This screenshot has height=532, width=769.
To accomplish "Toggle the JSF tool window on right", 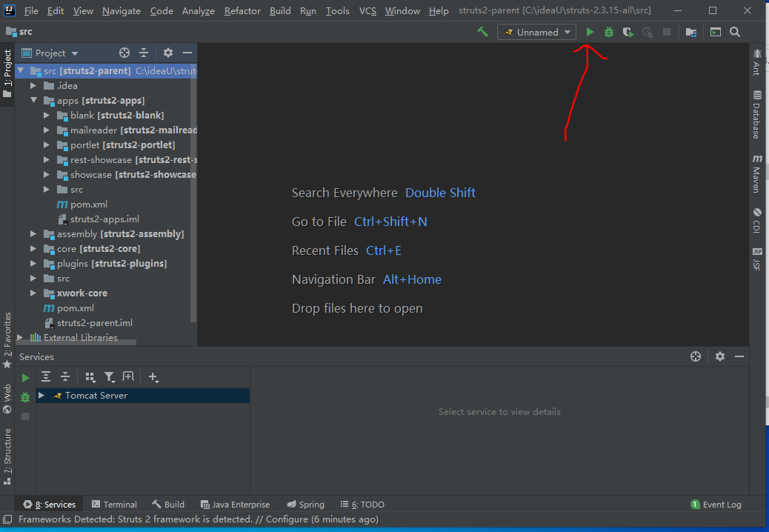I will pyautogui.click(x=756, y=259).
